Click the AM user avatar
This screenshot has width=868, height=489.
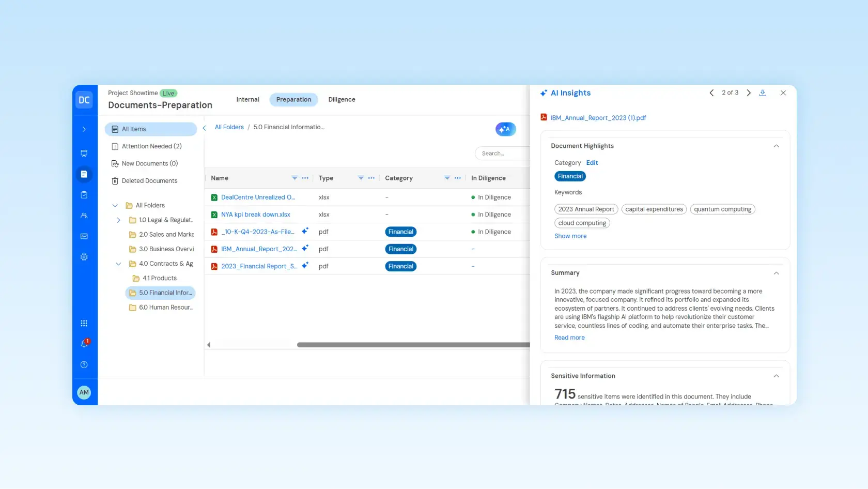coord(84,392)
